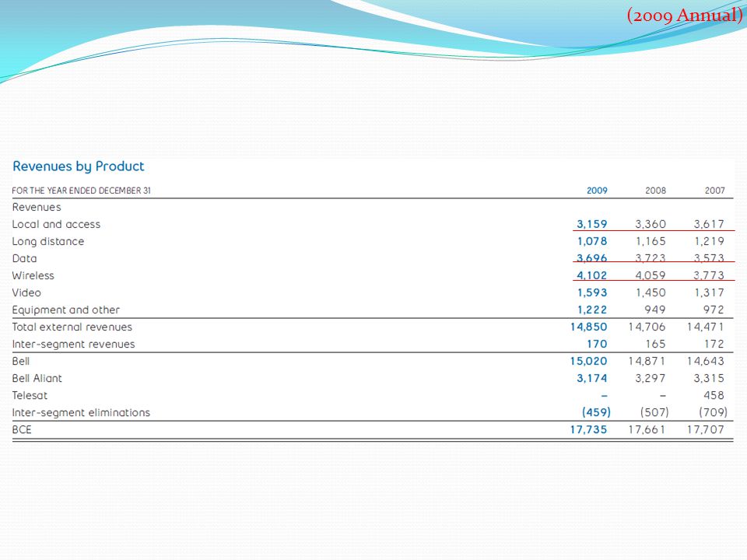
Task: Click Equipment and other 2008 value 949
Action: click(x=655, y=310)
